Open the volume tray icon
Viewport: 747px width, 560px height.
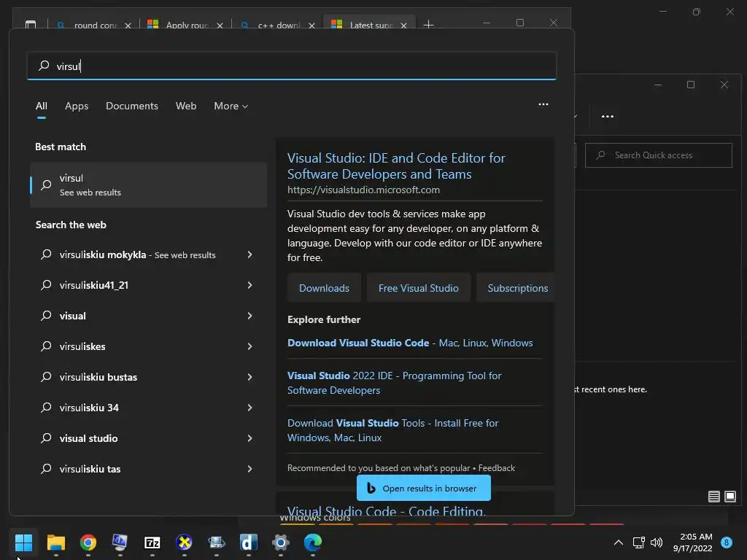(x=657, y=542)
